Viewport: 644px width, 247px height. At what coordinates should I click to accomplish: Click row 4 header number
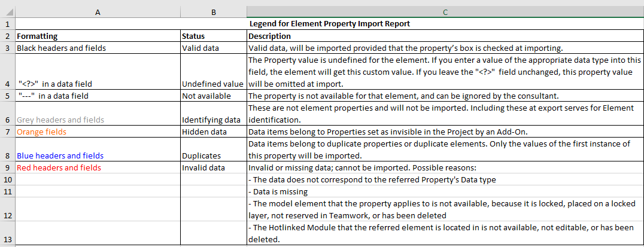pos(7,84)
